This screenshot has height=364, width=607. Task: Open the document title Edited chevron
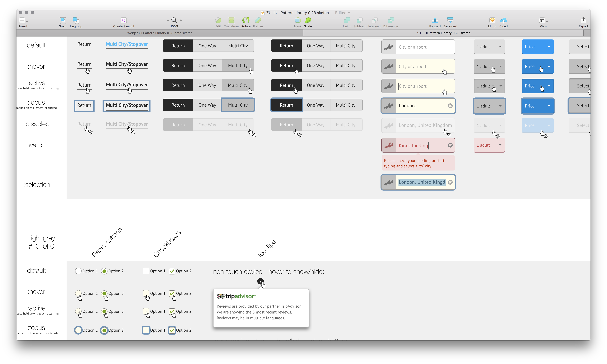click(x=349, y=13)
